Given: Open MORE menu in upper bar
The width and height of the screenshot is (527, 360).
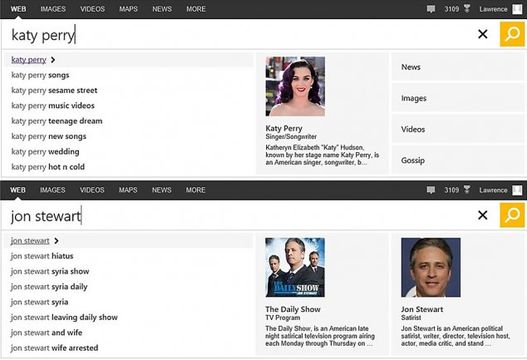Looking at the screenshot, I should click(196, 9).
